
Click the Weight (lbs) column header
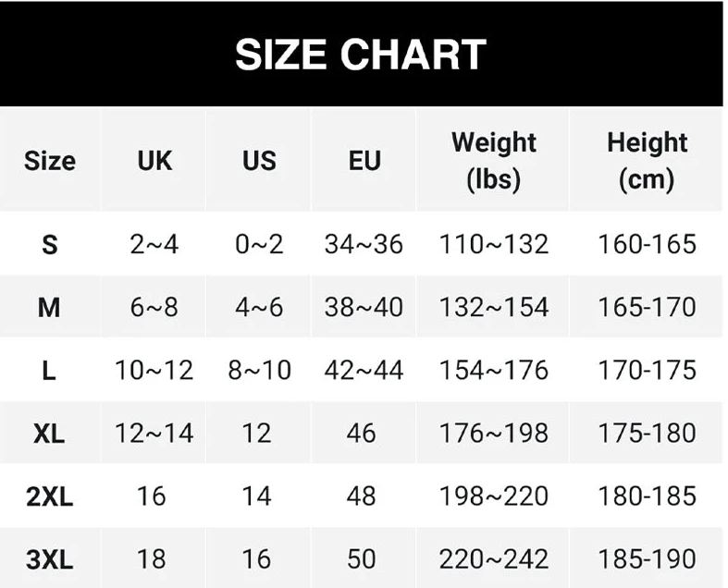494,160
